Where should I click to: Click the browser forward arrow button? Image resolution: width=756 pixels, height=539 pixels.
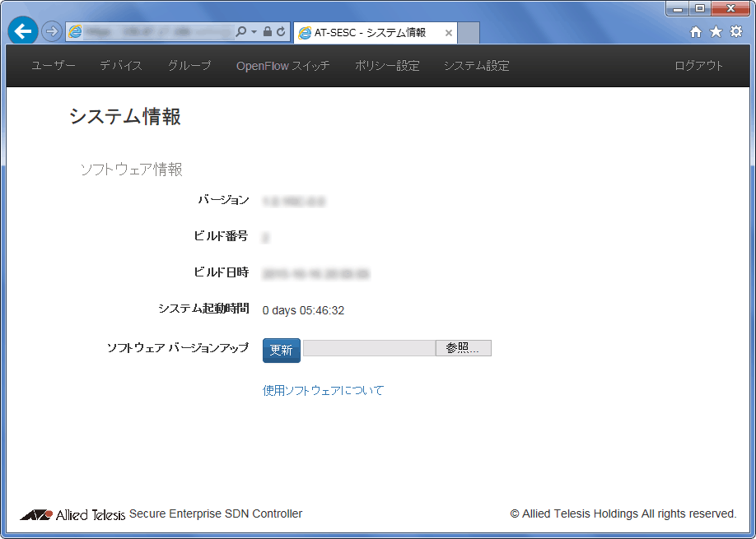point(52,32)
